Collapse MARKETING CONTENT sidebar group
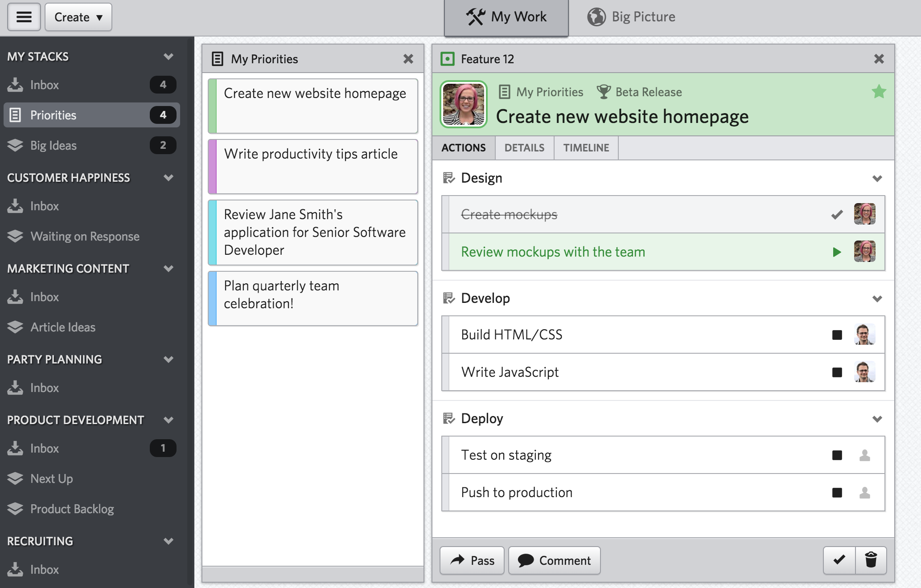The width and height of the screenshot is (921, 588). [x=168, y=269]
